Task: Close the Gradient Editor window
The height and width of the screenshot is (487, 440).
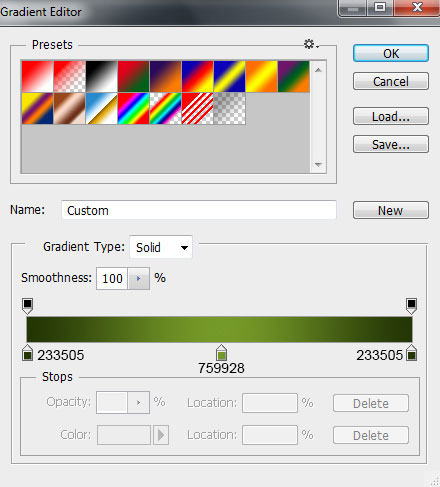Action: [x=417, y=7]
